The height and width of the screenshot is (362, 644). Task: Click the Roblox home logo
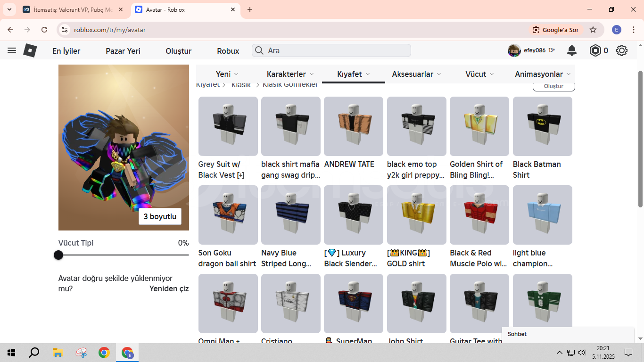30,50
